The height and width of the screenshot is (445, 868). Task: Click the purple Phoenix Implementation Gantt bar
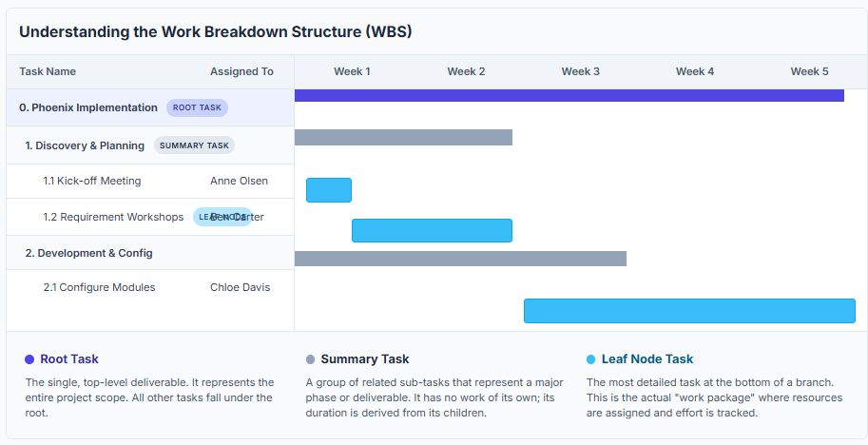pos(569,95)
